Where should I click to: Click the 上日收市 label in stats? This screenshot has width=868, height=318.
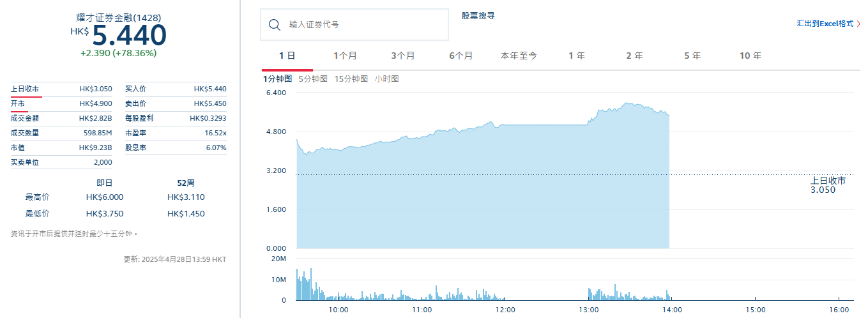[26, 89]
